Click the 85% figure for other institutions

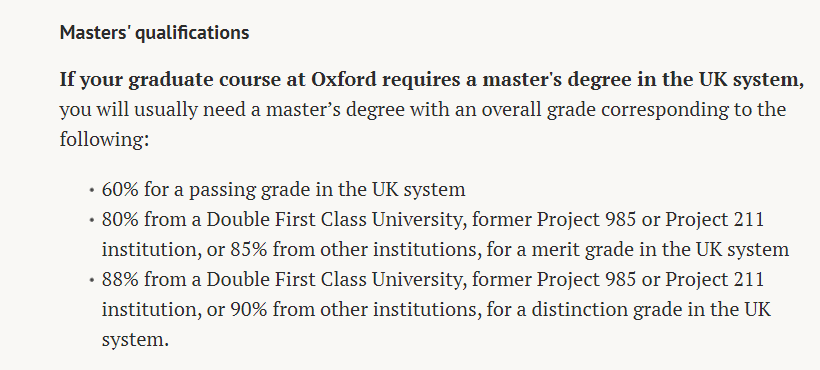click(248, 250)
